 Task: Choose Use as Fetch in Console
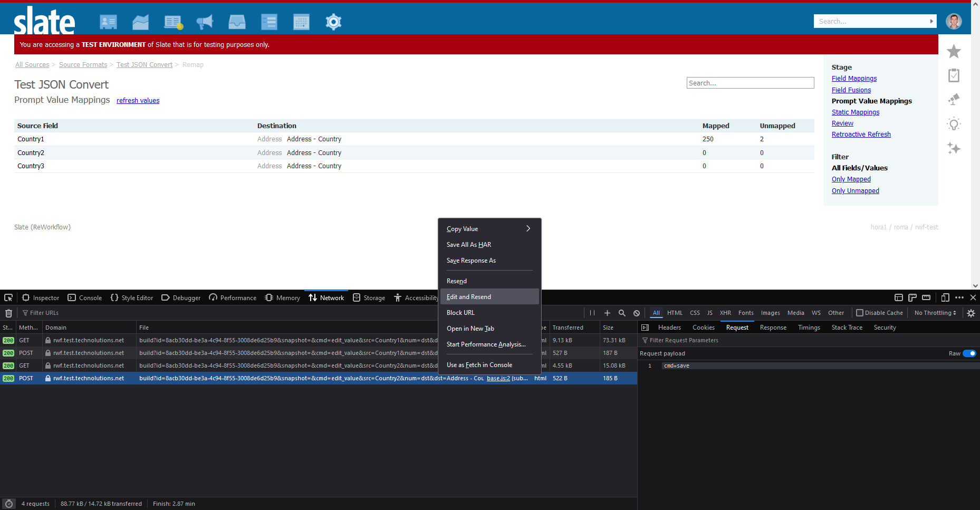[x=489, y=365]
